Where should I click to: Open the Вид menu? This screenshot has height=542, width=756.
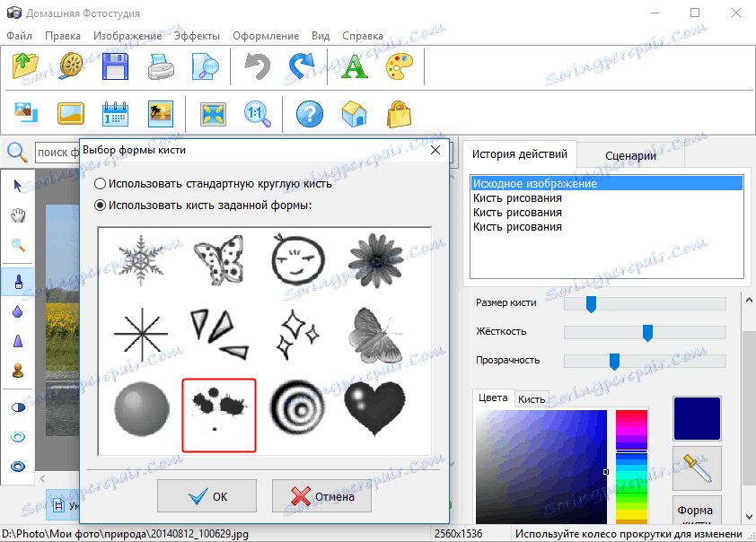[321, 36]
